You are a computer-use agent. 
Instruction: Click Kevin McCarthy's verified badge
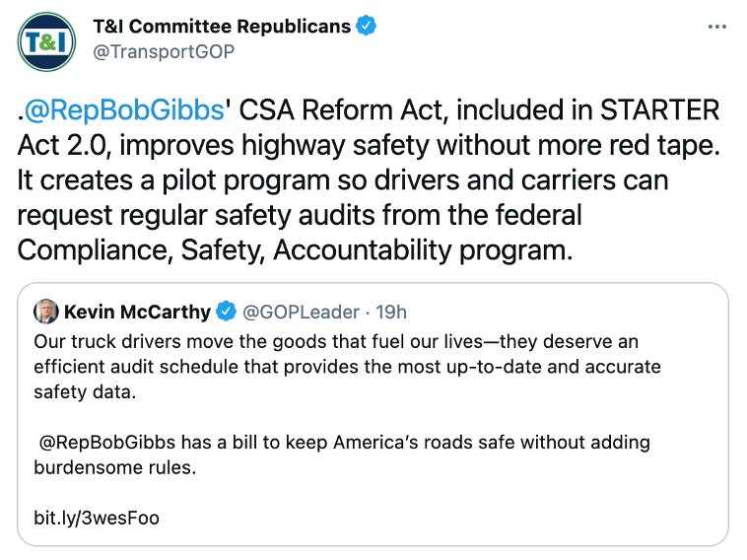[x=226, y=312]
